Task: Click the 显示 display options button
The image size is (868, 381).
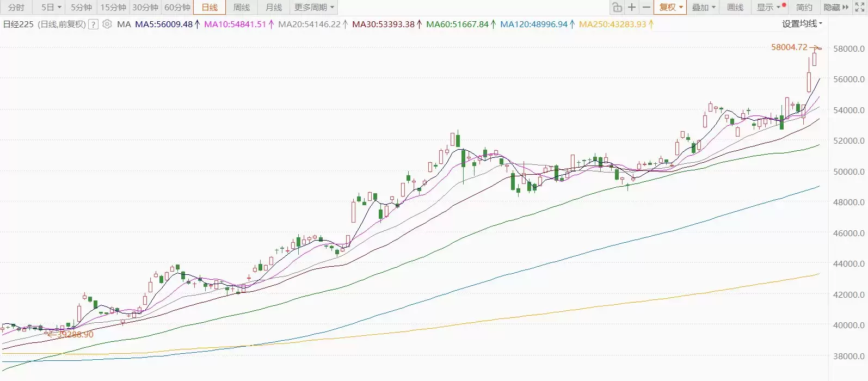Action: pos(768,7)
